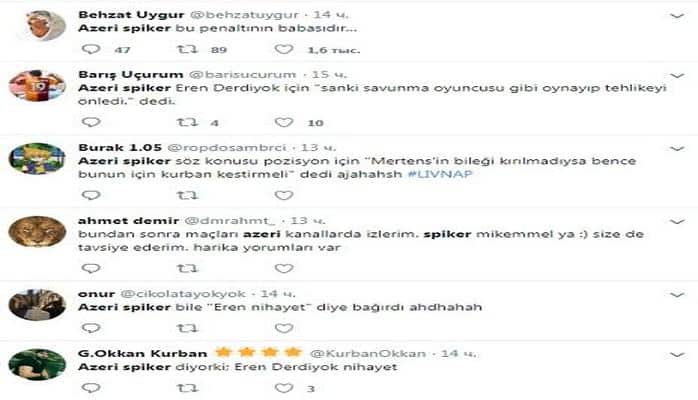Open Burak 1.05's cartoon avatar
698x400 pixels.
37,158
